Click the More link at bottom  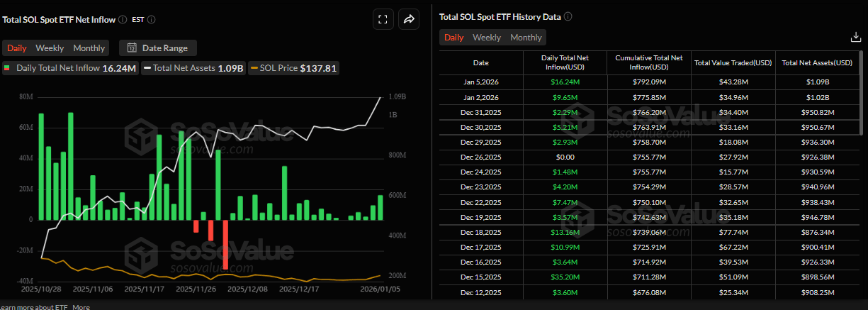pos(81,307)
